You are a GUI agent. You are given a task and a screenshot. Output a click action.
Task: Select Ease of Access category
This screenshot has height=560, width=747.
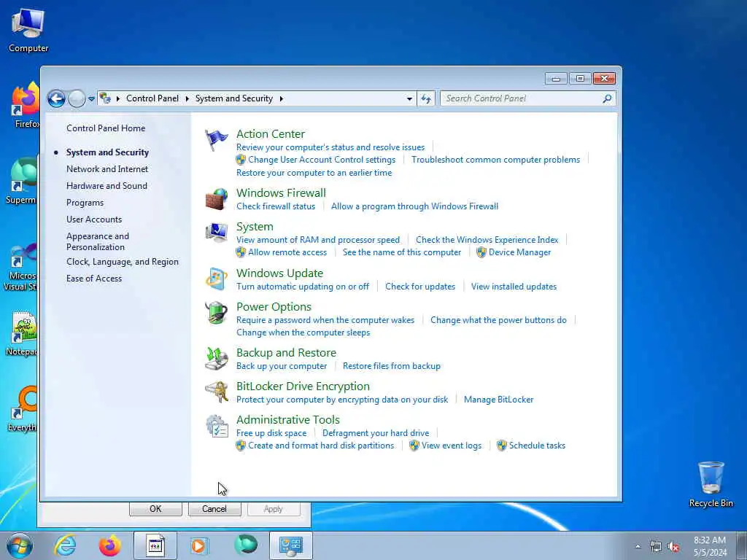coord(94,279)
